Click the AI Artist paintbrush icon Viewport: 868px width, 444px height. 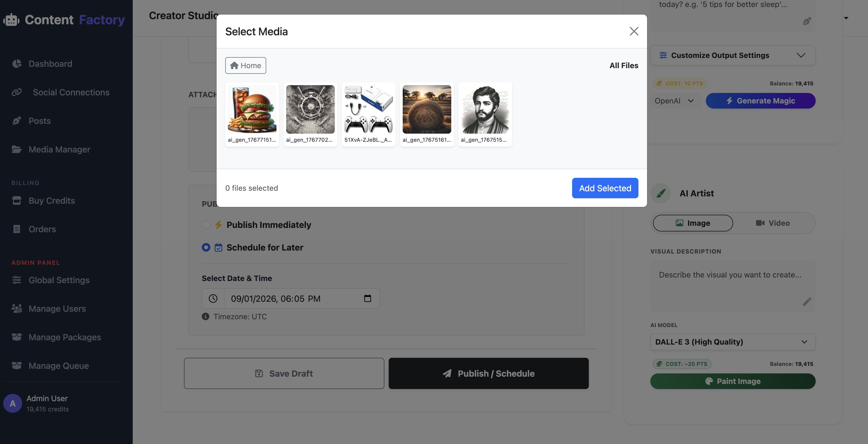661,193
